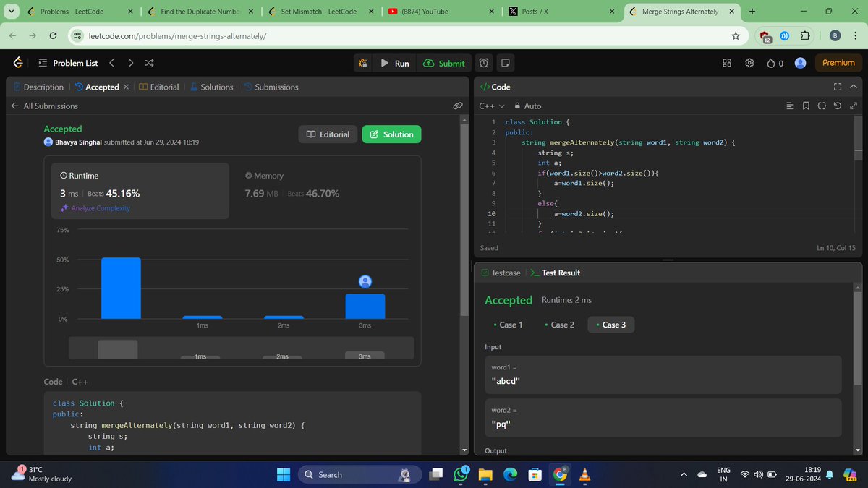
Task: Click the 2ms mini-chart range selector
Action: click(x=282, y=356)
